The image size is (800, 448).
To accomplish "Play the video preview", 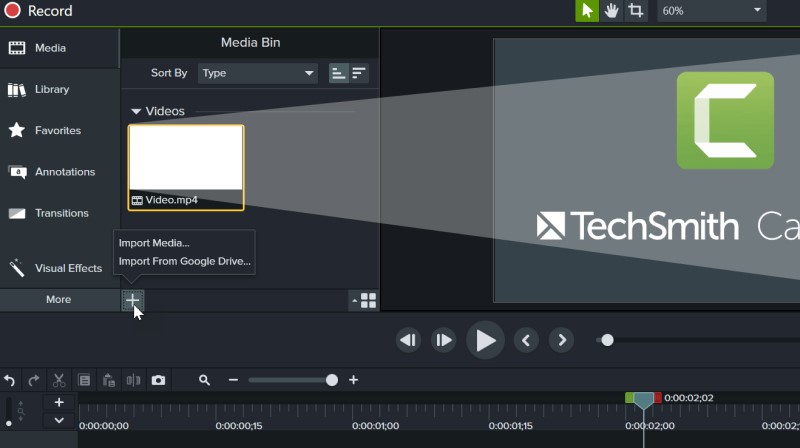I will (485, 340).
